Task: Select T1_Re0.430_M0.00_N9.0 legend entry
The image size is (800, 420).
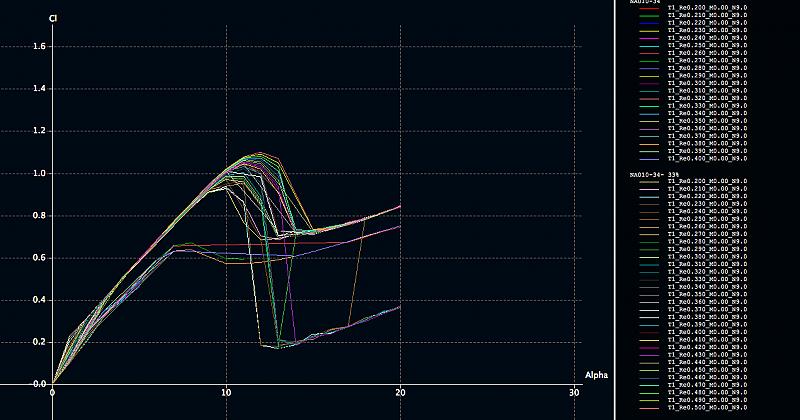Action: click(707, 355)
